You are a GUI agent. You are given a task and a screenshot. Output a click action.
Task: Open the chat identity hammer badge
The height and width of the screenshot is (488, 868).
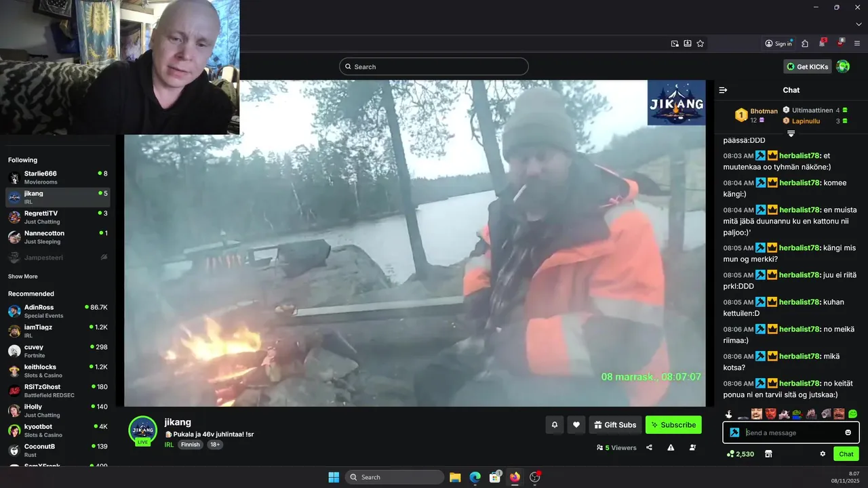coord(734,432)
